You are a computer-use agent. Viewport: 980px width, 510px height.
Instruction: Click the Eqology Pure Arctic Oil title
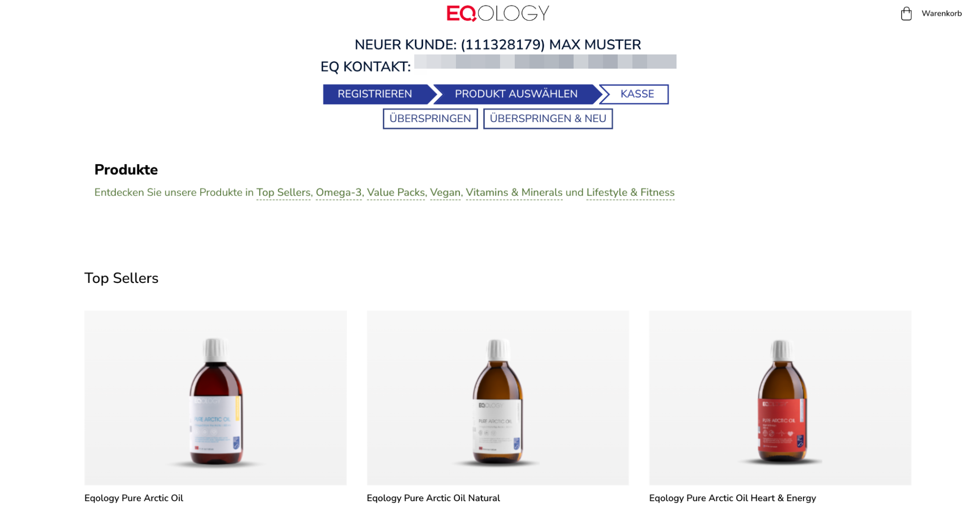[x=134, y=498]
